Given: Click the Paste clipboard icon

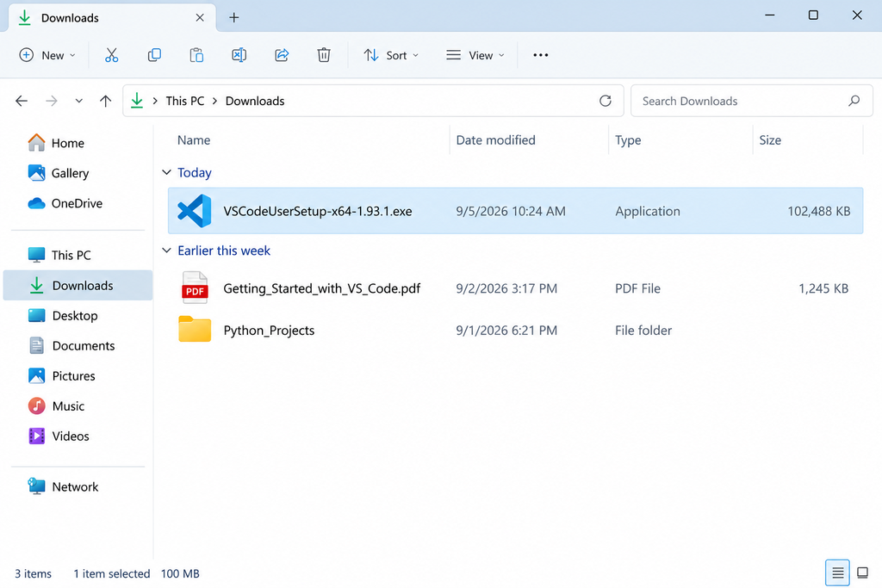Looking at the screenshot, I should pyautogui.click(x=196, y=55).
